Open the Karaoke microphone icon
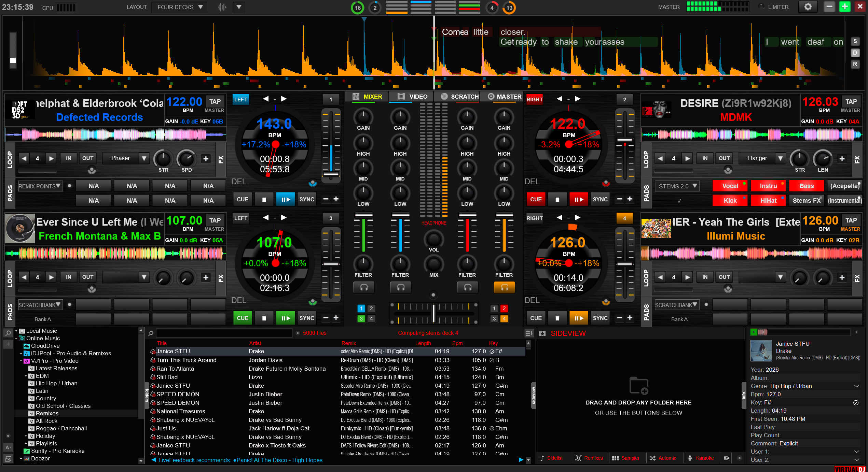868x472 pixels. pos(690,458)
